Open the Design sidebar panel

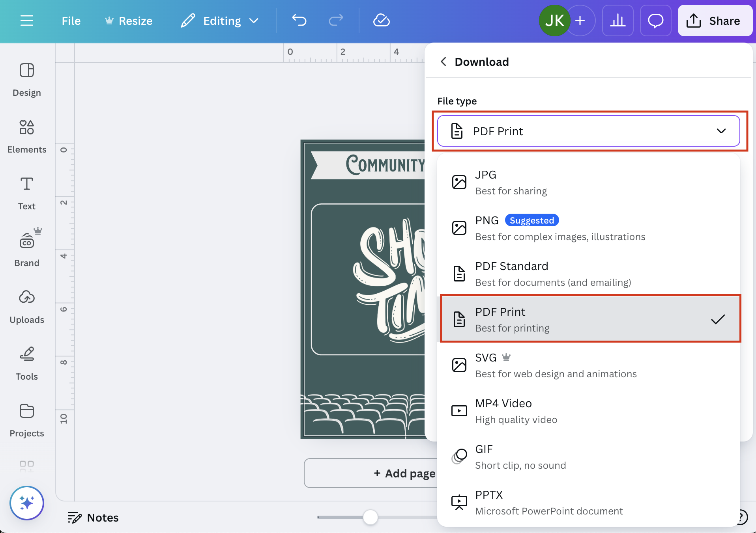(x=27, y=80)
